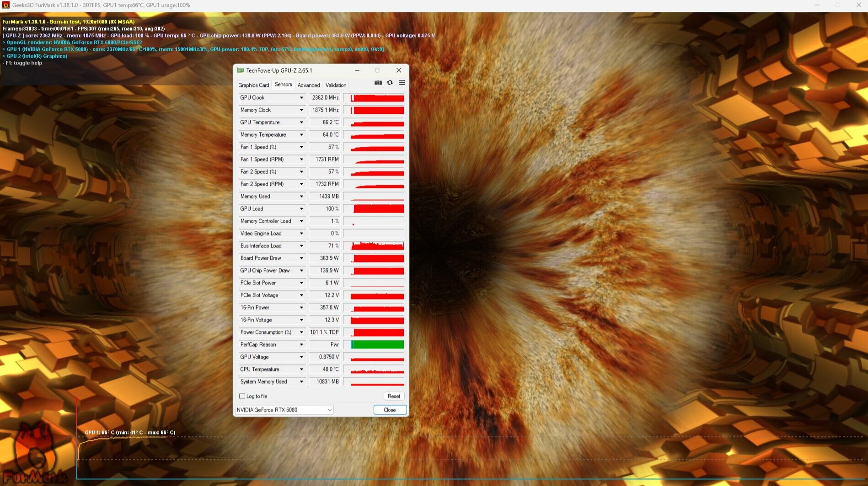Expand the Memory Controller Load dropdown
Image resolution: width=868 pixels, height=486 pixels.
tap(301, 221)
